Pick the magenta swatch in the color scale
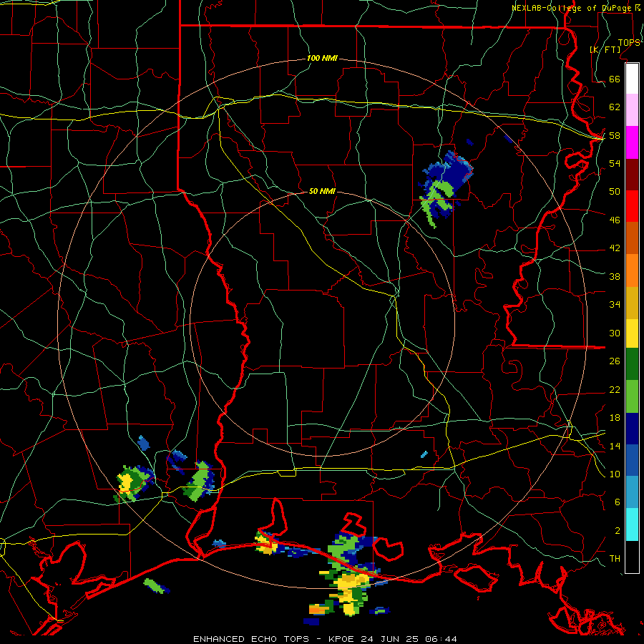This screenshot has width=644, height=644. pos(632,142)
